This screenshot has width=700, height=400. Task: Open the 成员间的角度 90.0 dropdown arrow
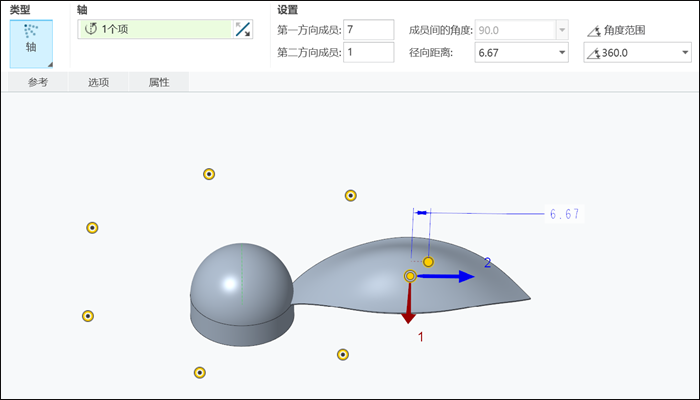click(x=562, y=30)
